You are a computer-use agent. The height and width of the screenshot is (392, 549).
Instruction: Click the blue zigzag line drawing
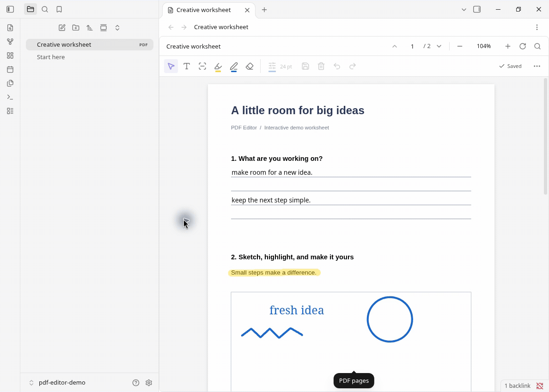pyautogui.click(x=272, y=333)
